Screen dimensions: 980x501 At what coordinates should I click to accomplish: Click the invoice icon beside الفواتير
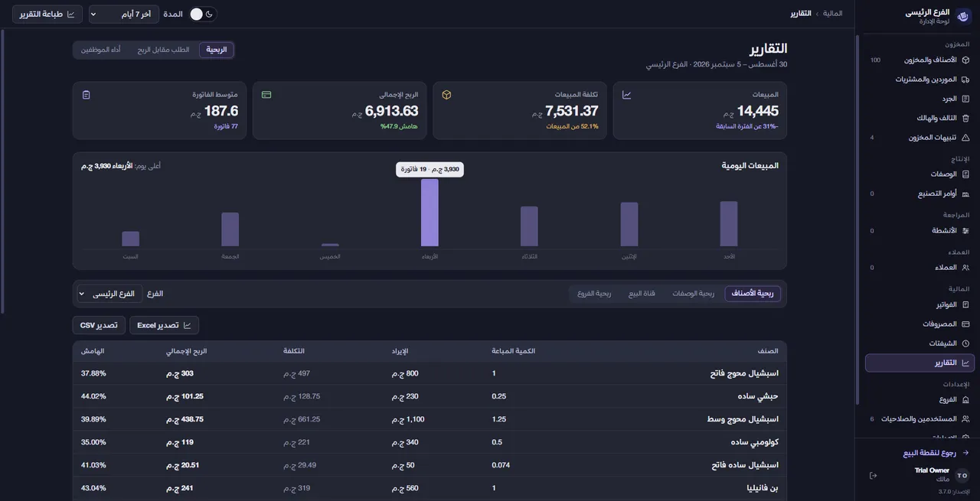965,304
